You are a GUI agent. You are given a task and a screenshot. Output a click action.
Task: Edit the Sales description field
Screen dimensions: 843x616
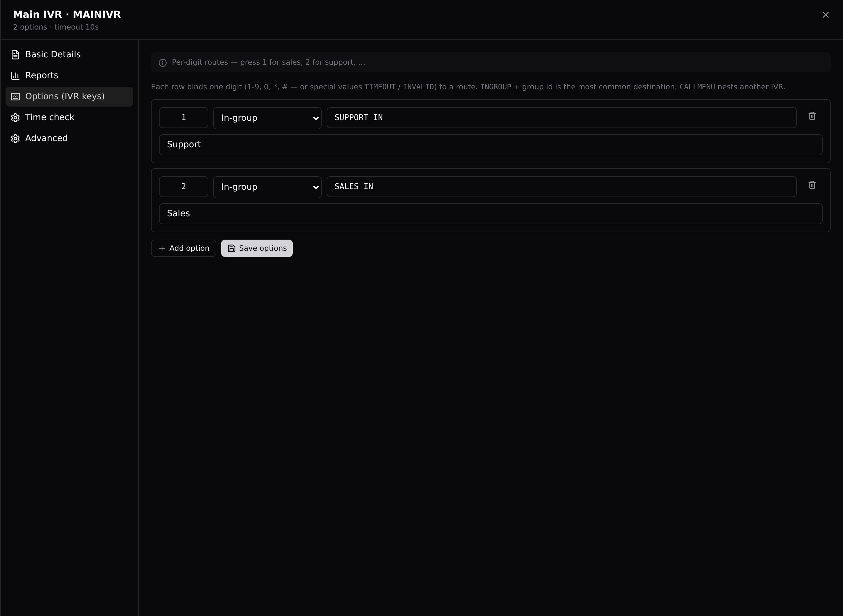click(491, 214)
